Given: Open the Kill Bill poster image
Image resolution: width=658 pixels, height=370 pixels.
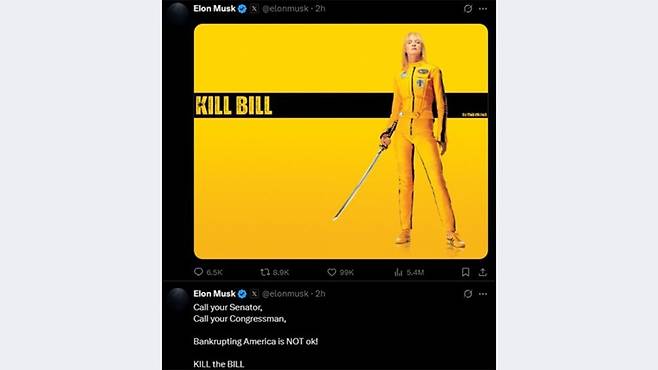Looking at the screenshot, I should (341, 141).
